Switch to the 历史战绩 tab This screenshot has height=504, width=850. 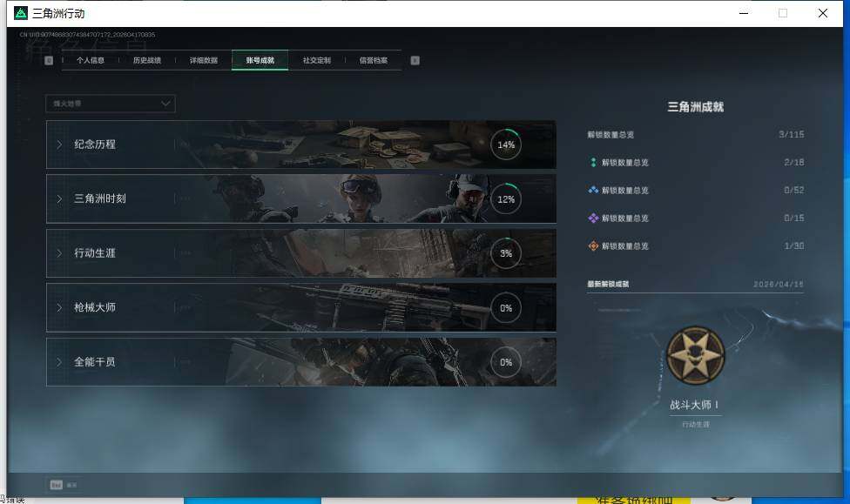coord(147,60)
